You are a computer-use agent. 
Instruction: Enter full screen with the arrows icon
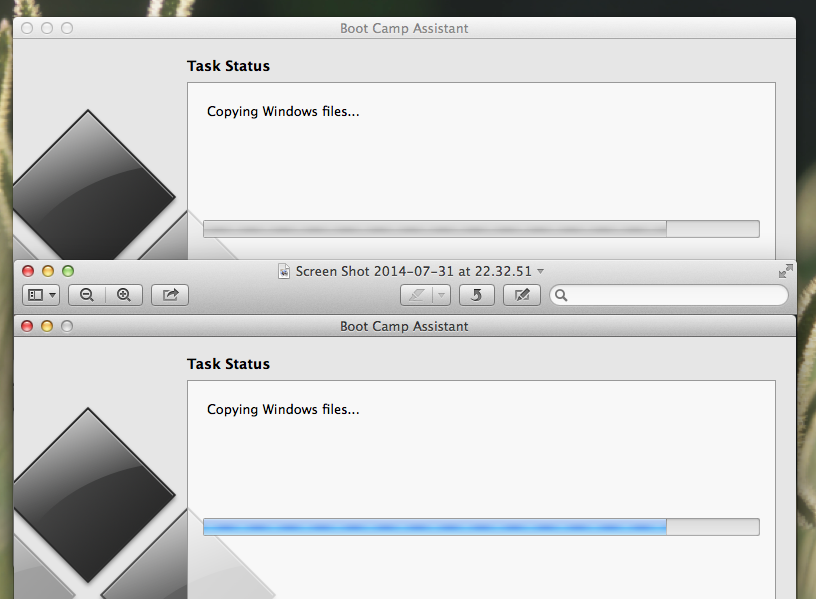[x=785, y=271]
